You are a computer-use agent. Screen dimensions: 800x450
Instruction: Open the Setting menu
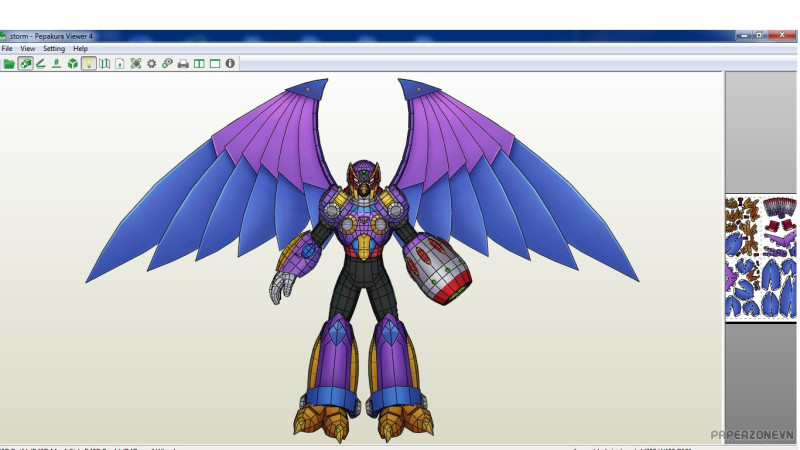(54, 48)
